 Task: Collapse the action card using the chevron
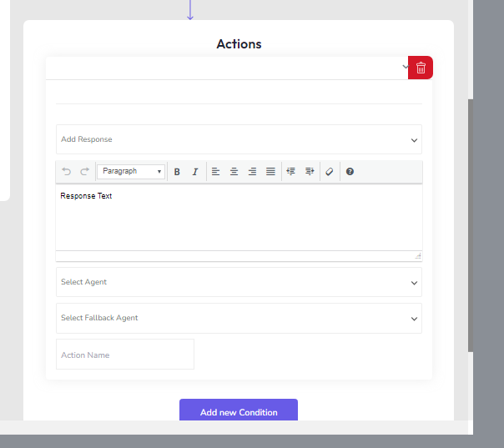click(405, 67)
